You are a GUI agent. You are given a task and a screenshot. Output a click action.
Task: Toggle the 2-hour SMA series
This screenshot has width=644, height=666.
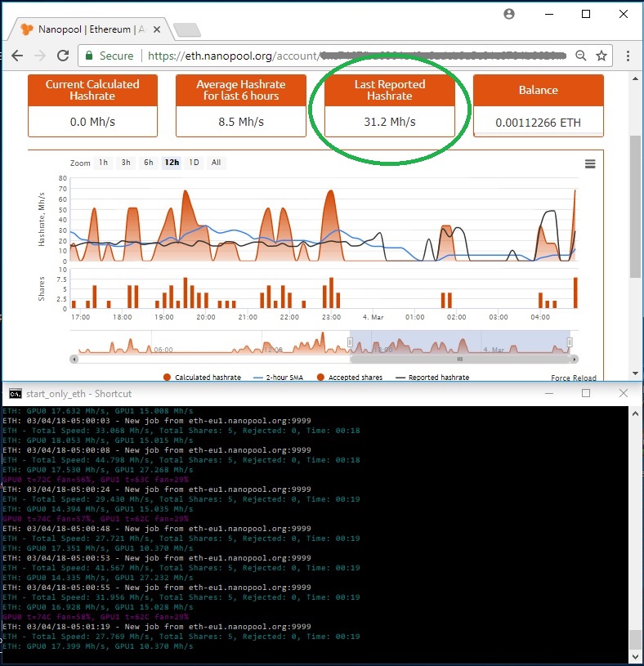[x=278, y=378]
